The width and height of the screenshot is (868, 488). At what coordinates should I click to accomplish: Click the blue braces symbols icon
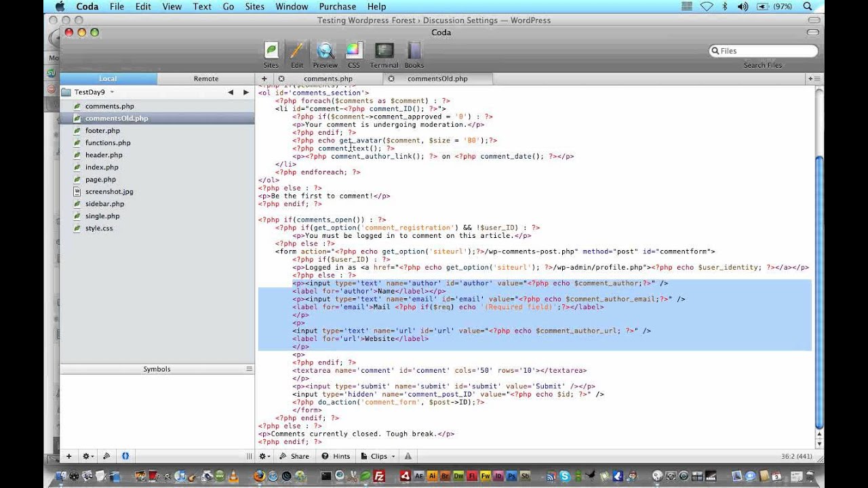(x=125, y=456)
